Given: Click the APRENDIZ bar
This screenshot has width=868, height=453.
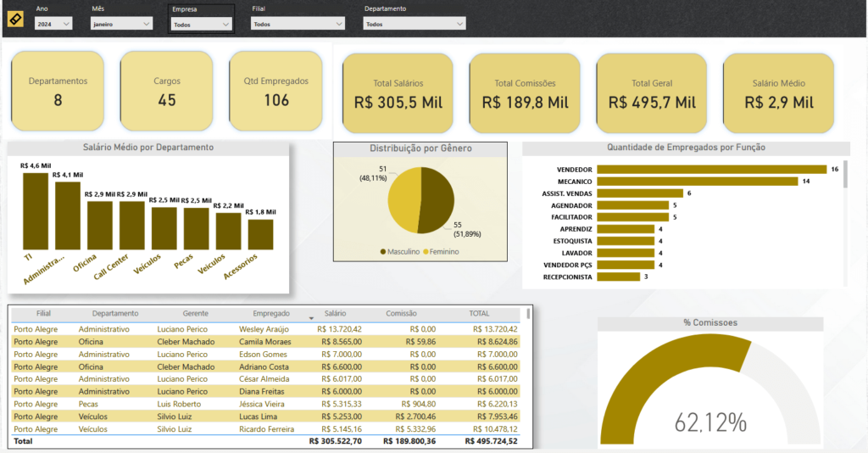Looking at the screenshot, I should 626,229.
